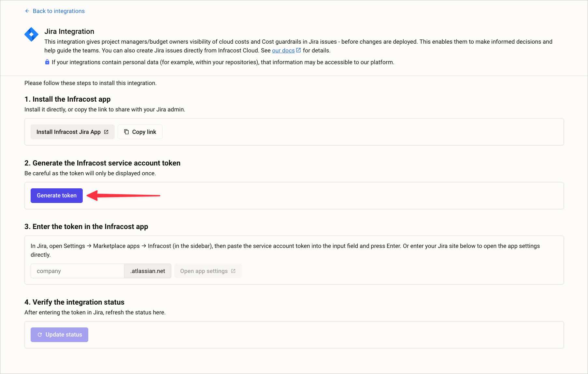The width and height of the screenshot is (588, 374).
Task: Click external icon on Open app settings
Action: [x=233, y=271]
